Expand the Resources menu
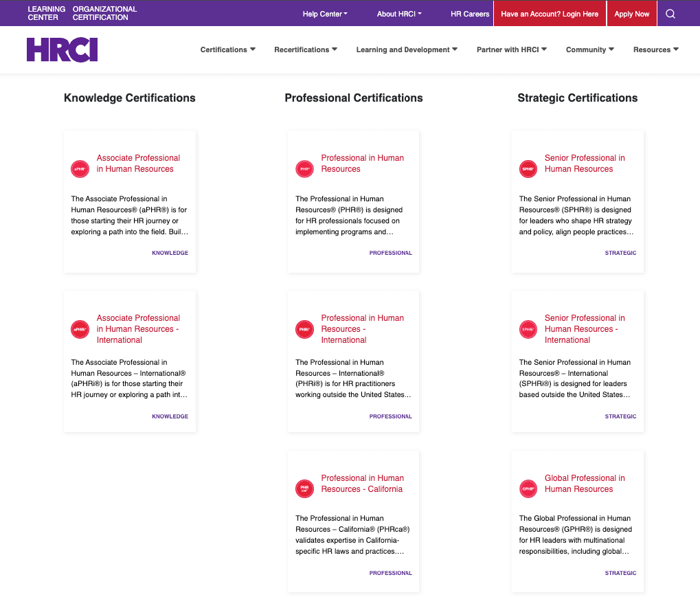The image size is (700, 608). tap(656, 49)
